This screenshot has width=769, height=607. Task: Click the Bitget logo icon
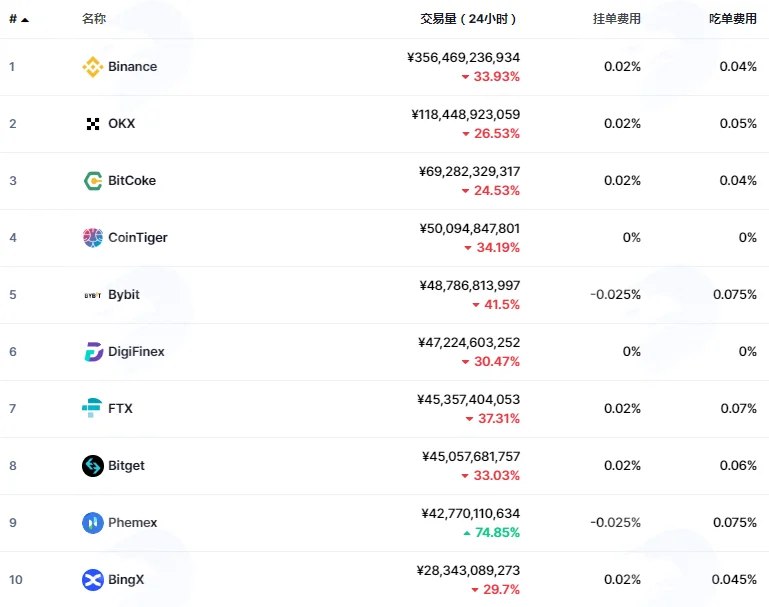93,466
